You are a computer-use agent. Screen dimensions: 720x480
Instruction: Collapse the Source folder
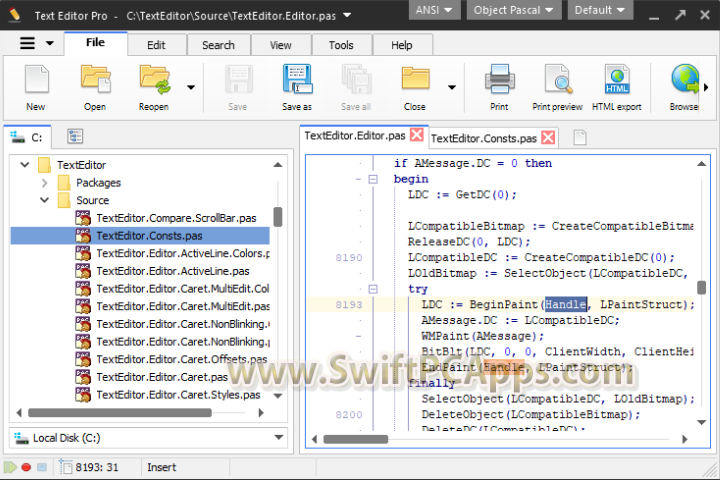point(44,200)
